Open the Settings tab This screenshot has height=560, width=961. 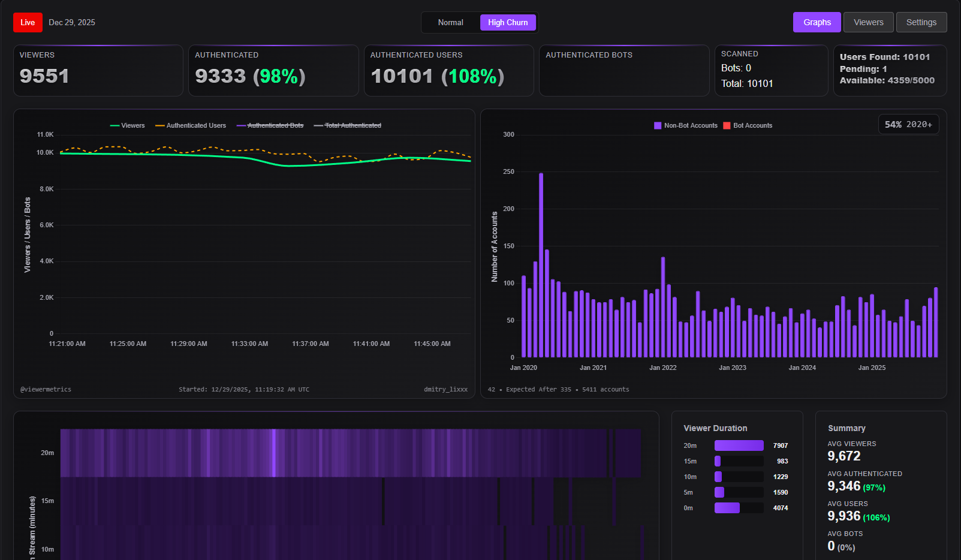coord(921,22)
